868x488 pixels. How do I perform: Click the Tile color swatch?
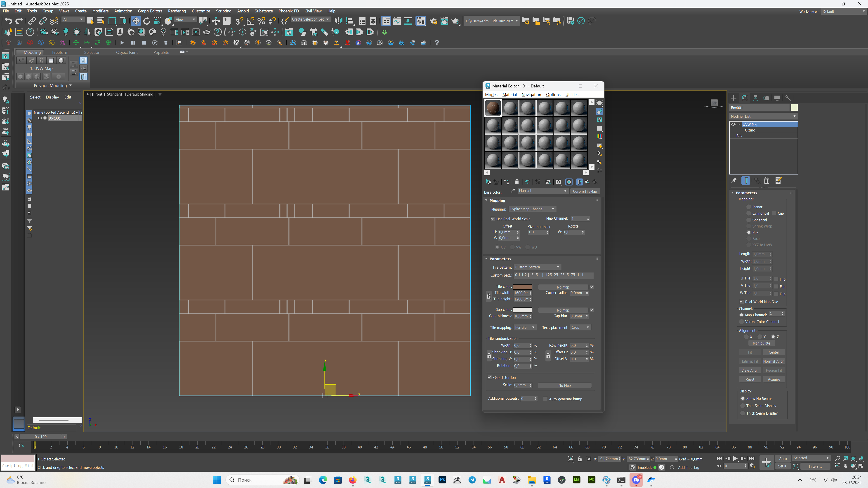tap(522, 287)
